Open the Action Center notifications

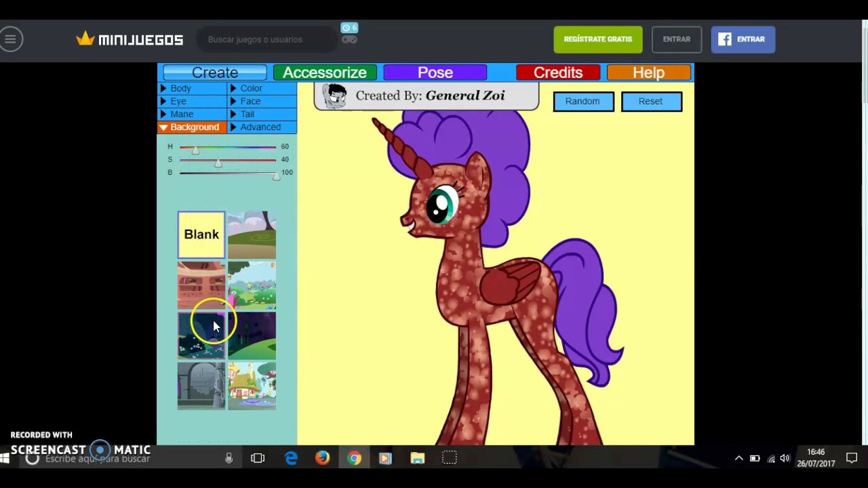(x=852, y=458)
